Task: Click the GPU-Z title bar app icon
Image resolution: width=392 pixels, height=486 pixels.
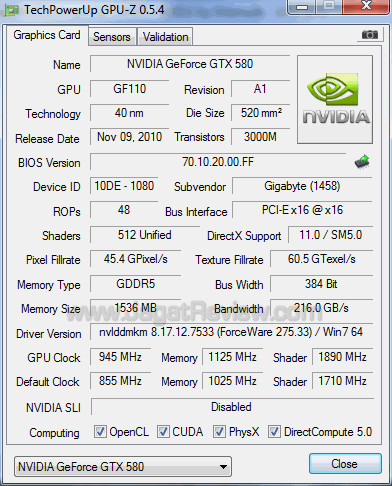Action: [x=12, y=10]
